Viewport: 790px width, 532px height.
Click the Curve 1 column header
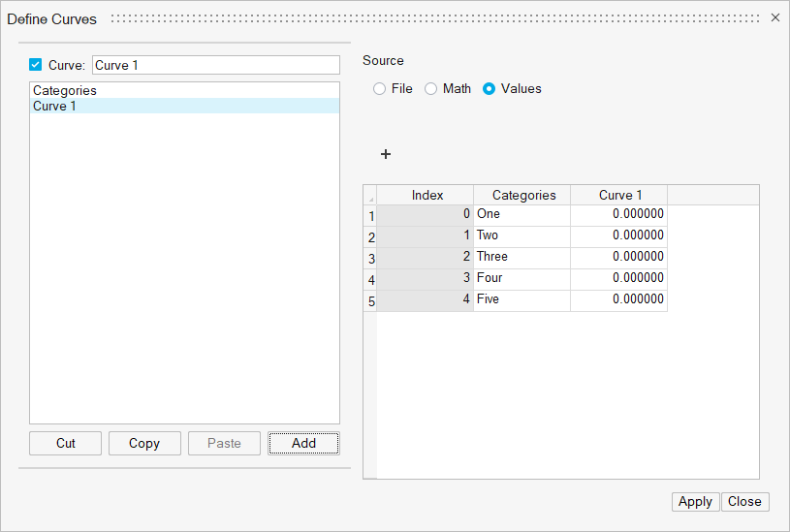620,195
